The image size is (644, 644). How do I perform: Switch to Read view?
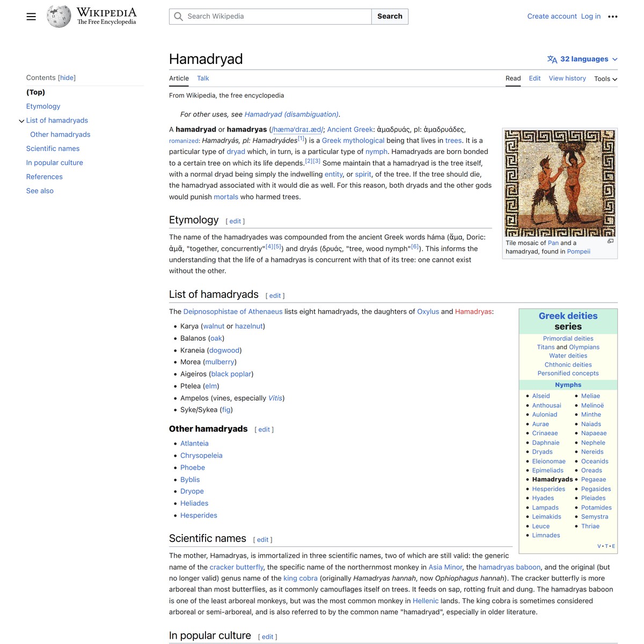[513, 78]
